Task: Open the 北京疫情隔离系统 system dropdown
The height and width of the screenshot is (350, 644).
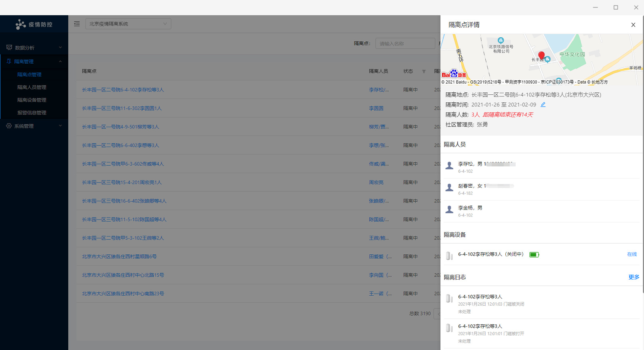Action: pyautogui.click(x=128, y=24)
